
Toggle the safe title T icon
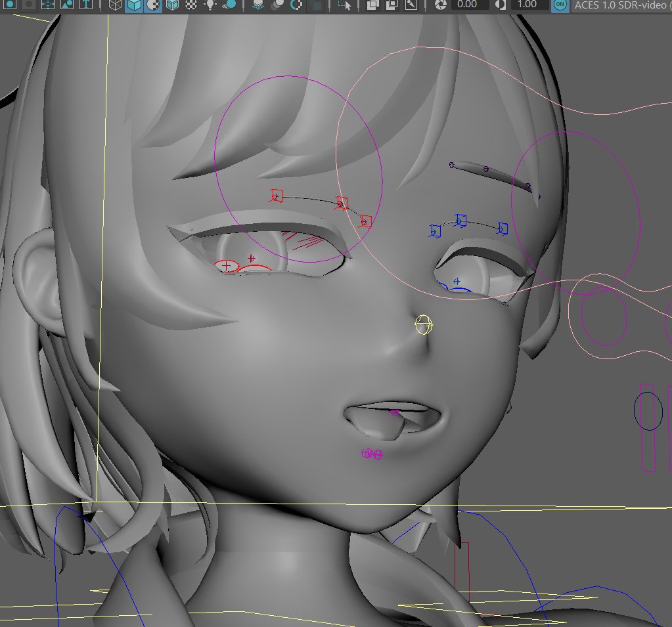click(x=85, y=5)
